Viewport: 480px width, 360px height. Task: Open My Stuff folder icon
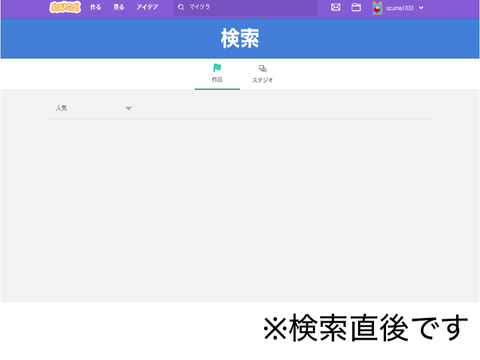[356, 7]
